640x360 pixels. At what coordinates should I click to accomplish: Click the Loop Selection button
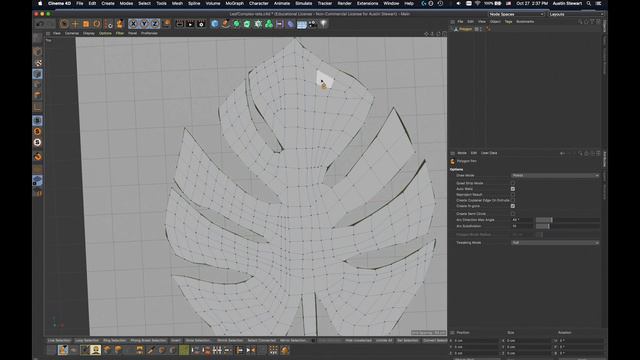(x=87, y=340)
